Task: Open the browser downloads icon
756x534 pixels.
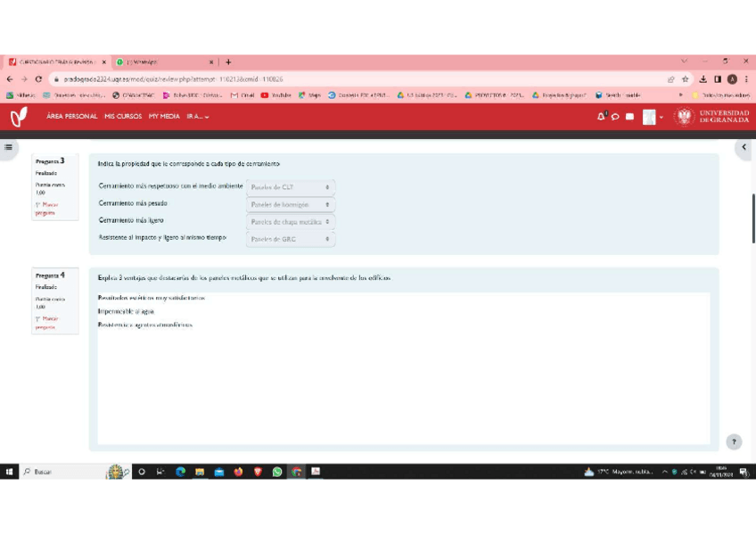Action: pyautogui.click(x=703, y=79)
